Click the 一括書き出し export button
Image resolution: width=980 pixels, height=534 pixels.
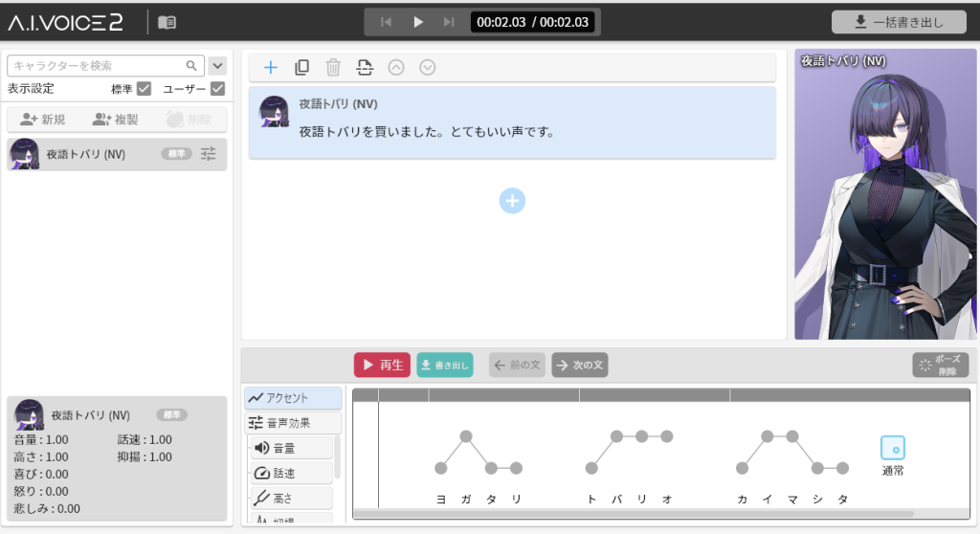899,22
